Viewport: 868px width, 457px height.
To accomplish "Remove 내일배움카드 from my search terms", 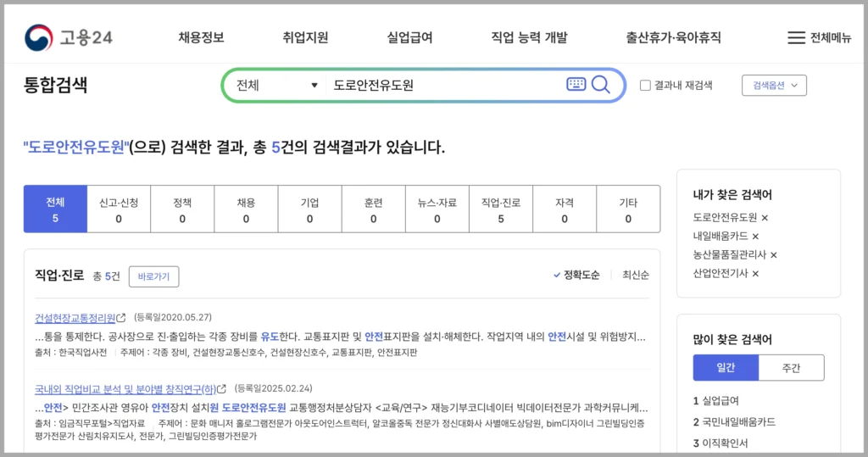I will pos(755,237).
